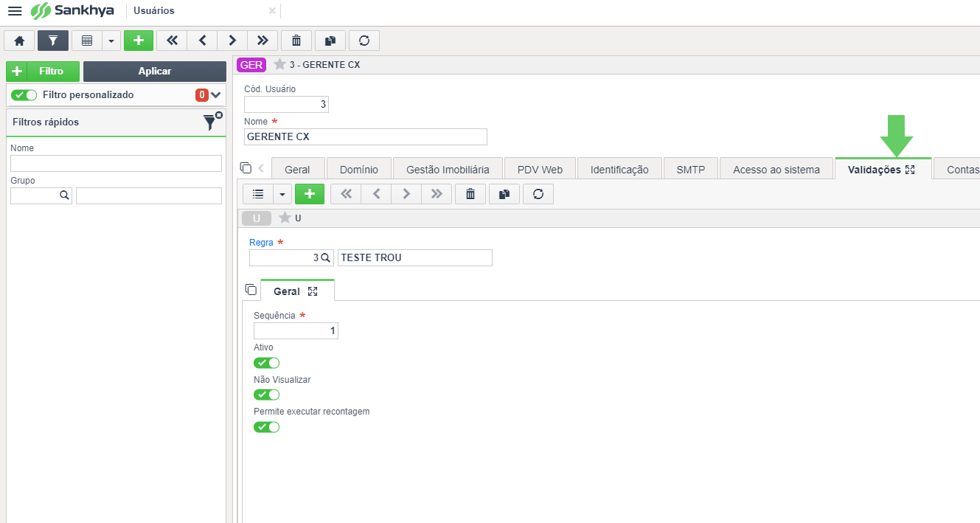Go to the first validation record
Image resolution: width=980 pixels, height=523 pixels.
(x=346, y=194)
